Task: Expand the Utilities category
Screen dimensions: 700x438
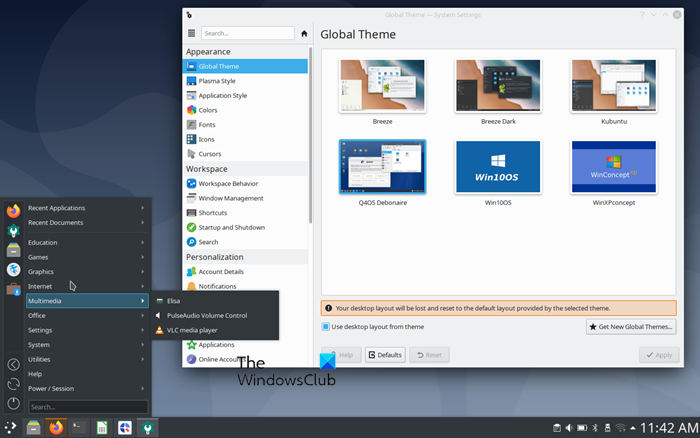Action: click(x=87, y=359)
